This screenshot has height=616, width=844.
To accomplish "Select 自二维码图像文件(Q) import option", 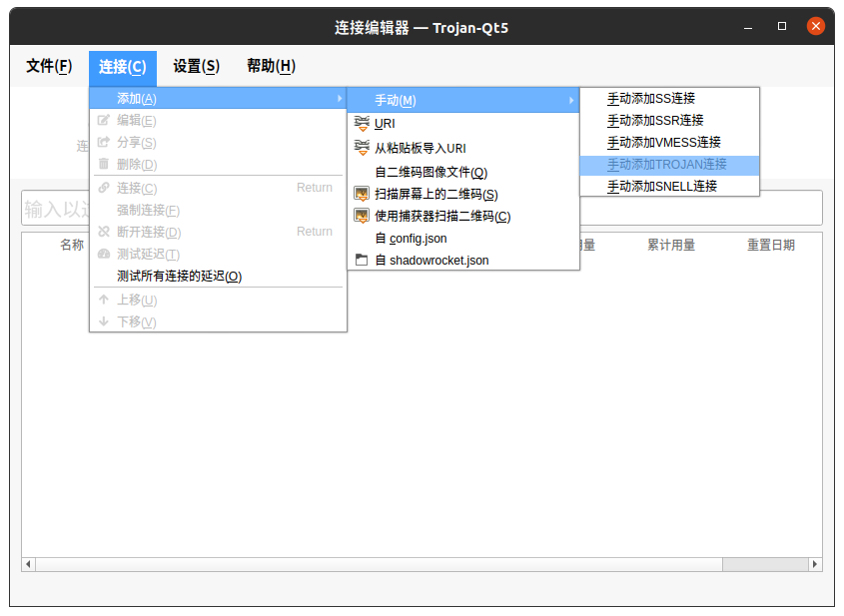I will click(x=463, y=172).
